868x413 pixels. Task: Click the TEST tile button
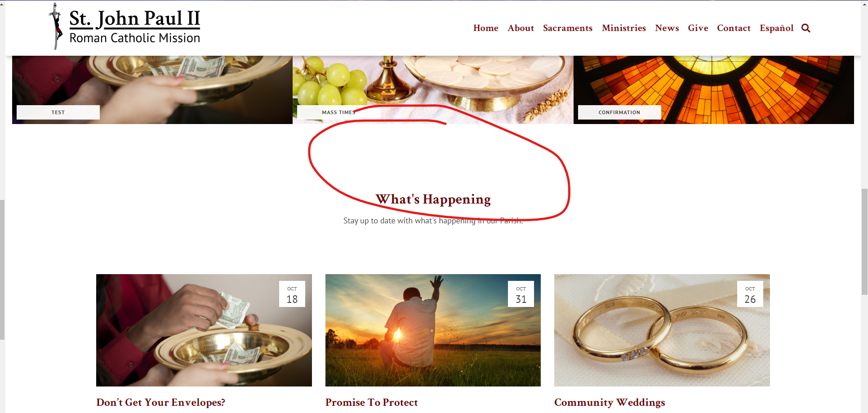coord(58,112)
